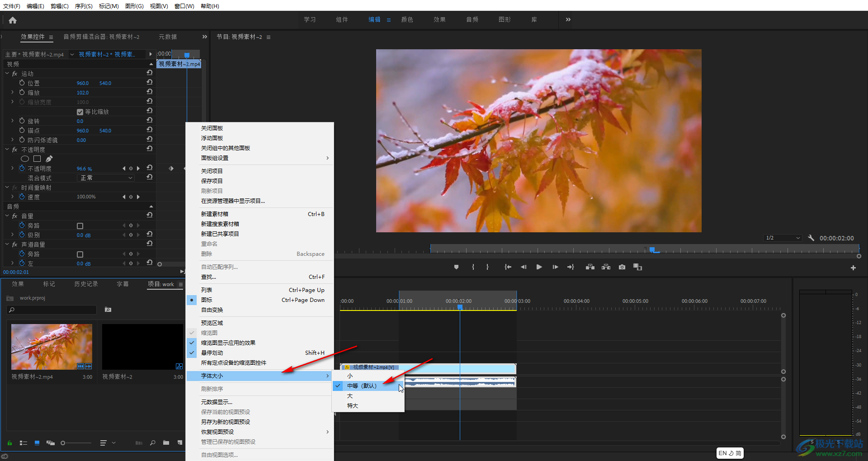Image resolution: width=868 pixels, height=461 pixels.
Task: Open the blend mode dropdown
Action: (106, 178)
